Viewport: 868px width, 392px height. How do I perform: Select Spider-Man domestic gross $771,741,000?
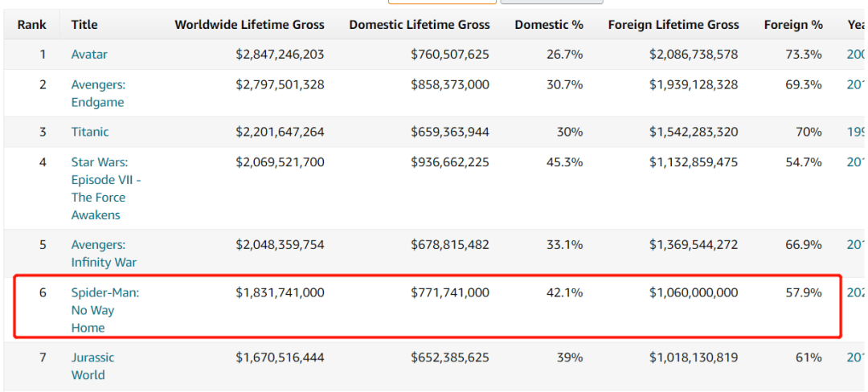(450, 292)
